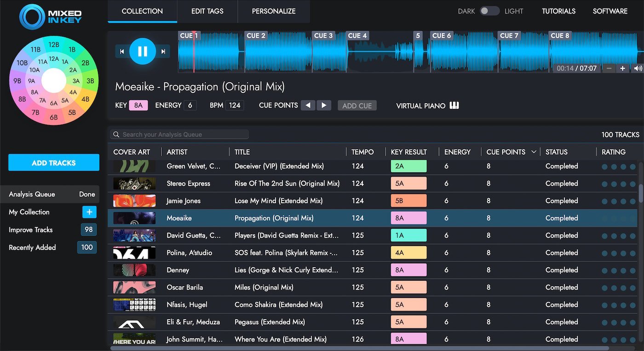Jump to next cue point arrow
Image resolution: width=644 pixels, height=351 pixels.
(324, 105)
